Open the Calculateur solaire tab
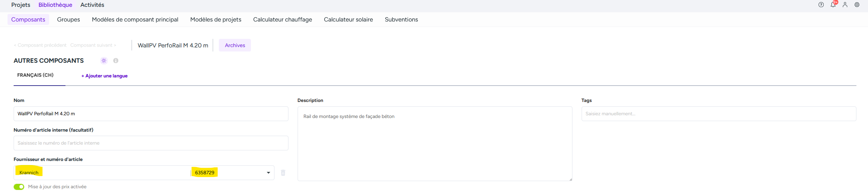868x192 pixels. 348,19
